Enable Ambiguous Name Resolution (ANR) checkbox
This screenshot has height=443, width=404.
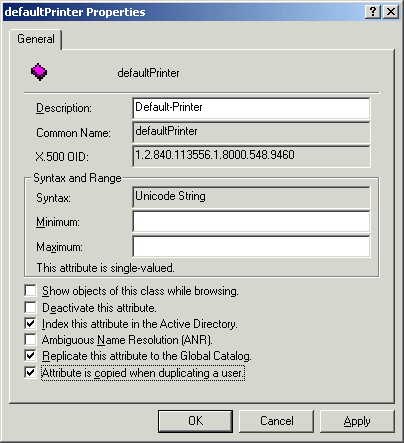click(30, 340)
